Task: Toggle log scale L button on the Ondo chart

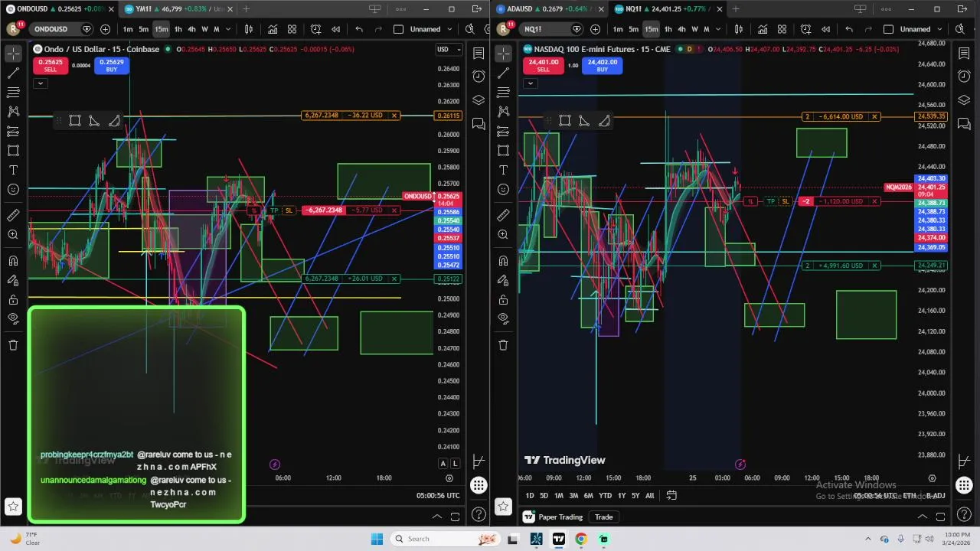Action: point(455,464)
